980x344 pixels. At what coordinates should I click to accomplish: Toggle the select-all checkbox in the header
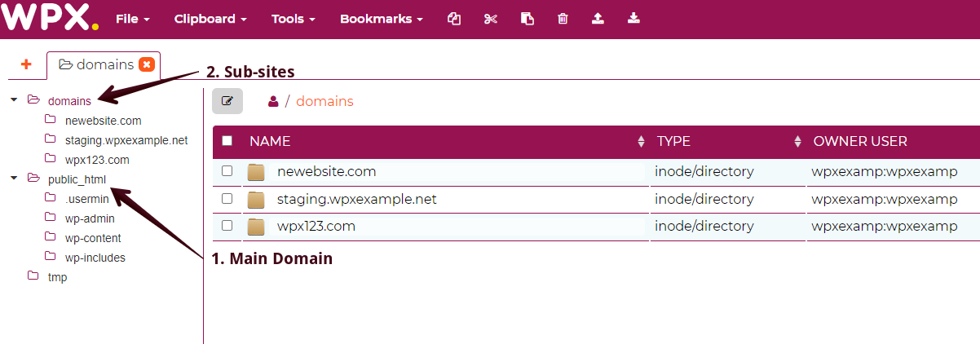pos(227,141)
